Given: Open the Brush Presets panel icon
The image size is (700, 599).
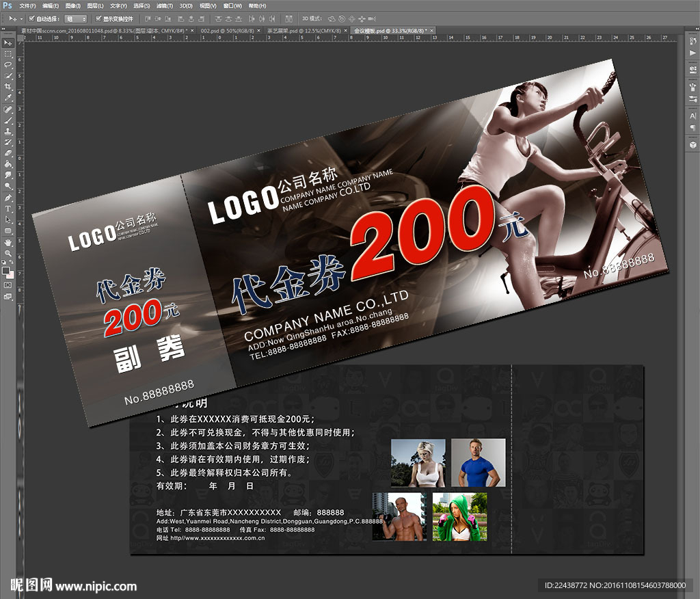Looking at the screenshot, I should pos(692,86).
